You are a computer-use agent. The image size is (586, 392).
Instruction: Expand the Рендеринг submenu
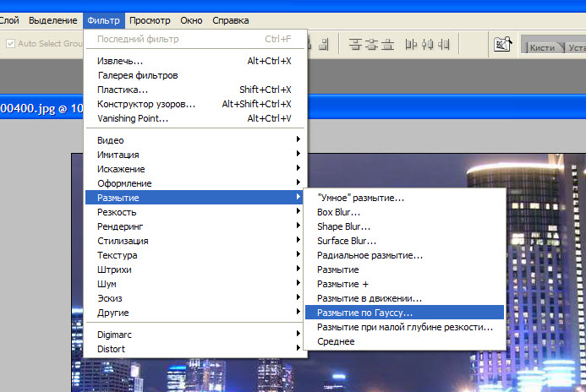[x=194, y=226]
